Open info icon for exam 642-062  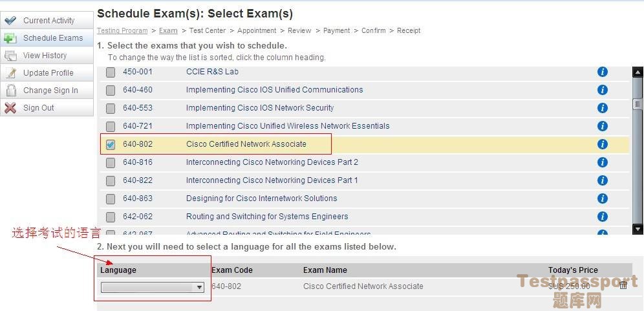click(602, 217)
